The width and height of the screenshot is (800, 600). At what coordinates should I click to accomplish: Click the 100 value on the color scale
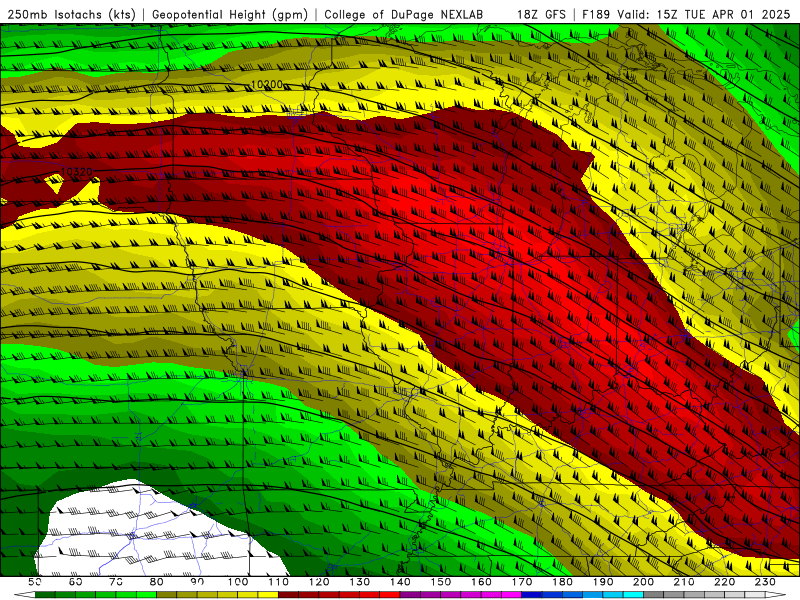pyautogui.click(x=238, y=582)
